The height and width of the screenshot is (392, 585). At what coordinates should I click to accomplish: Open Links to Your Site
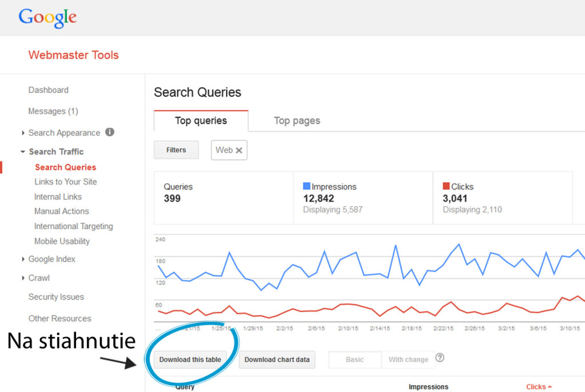[x=66, y=182]
